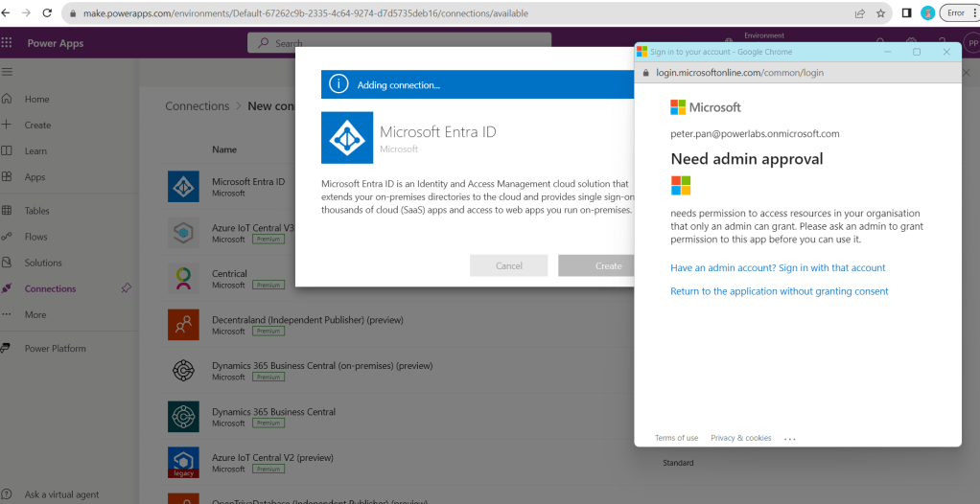The image size is (980, 504).
Task: Click the Decentraland connector icon
Action: click(183, 325)
